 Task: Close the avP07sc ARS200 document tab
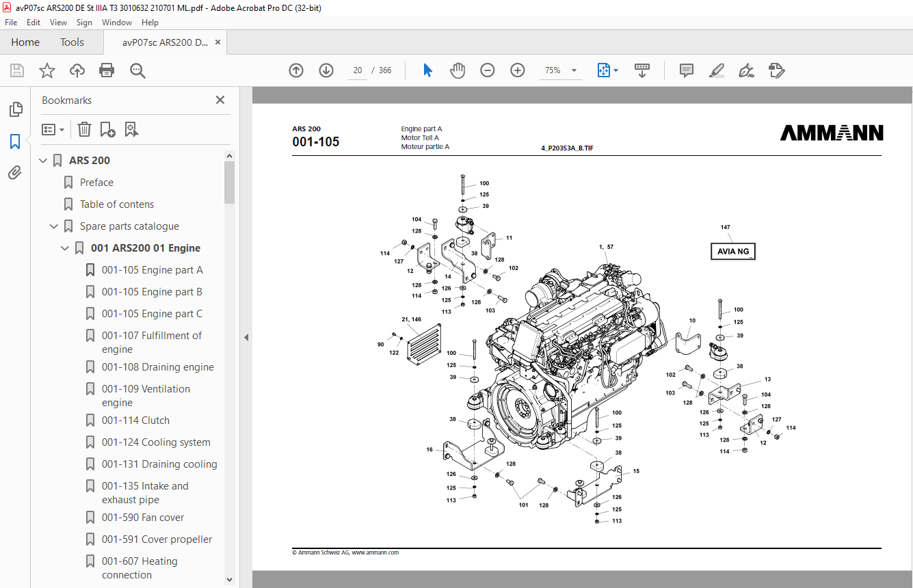click(218, 42)
